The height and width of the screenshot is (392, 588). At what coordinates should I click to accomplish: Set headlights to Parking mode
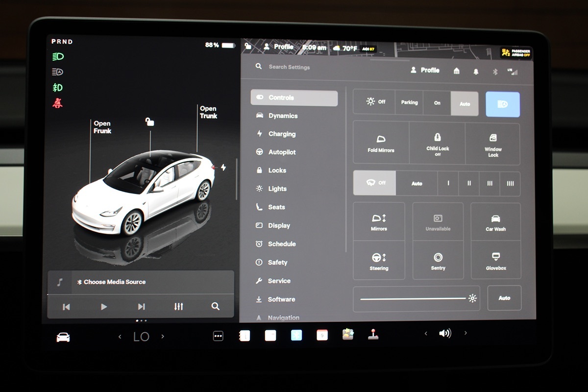[409, 103]
